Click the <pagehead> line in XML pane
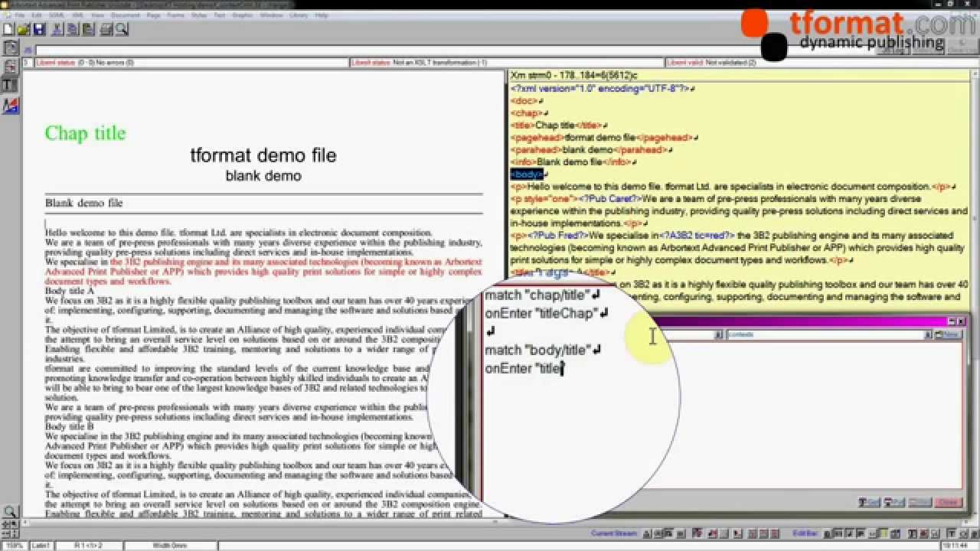This screenshot has height=551, width=980. pyautogui.click(x=602, y=138)
